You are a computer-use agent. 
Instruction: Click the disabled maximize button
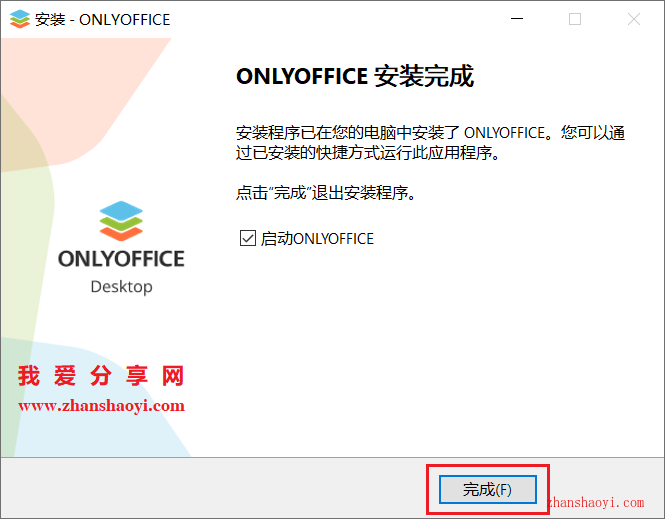coord(575,19)
